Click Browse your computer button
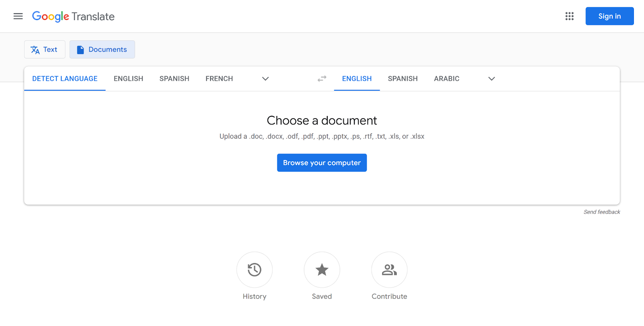 point(322,163)
